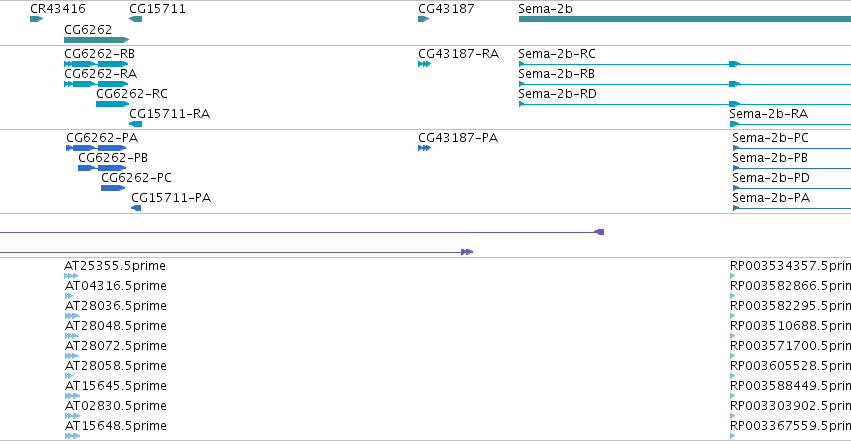Select the CG6262-RB transcript glyph

coord(96,64)
